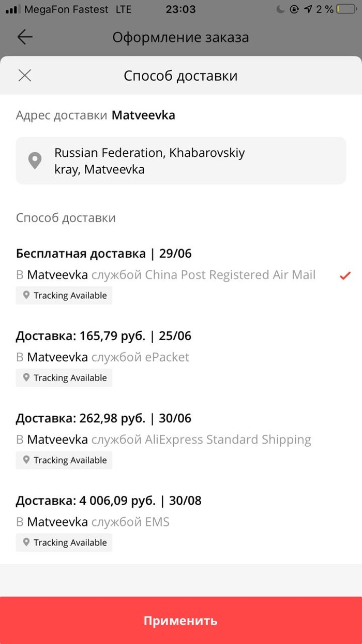Select the free delivery 29/06 option
Viewport: 362px width, 644px height.
click(104, 254)
